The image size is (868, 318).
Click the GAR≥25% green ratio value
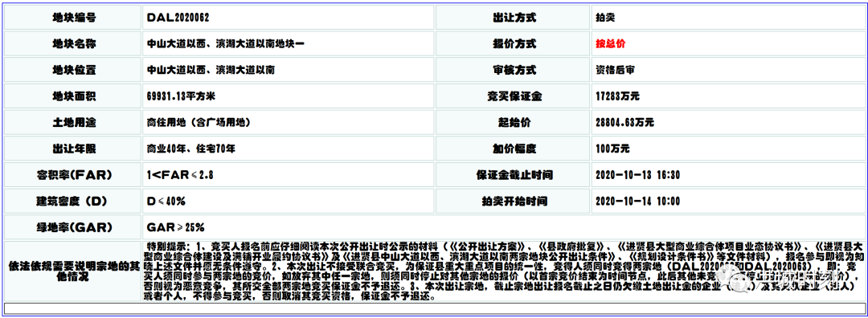pos(175,227)
